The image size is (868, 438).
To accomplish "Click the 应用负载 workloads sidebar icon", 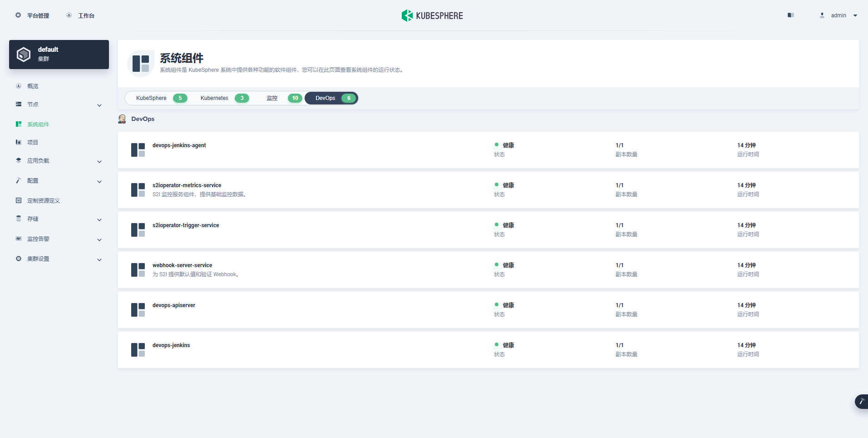I will click(x=19, y=160).
